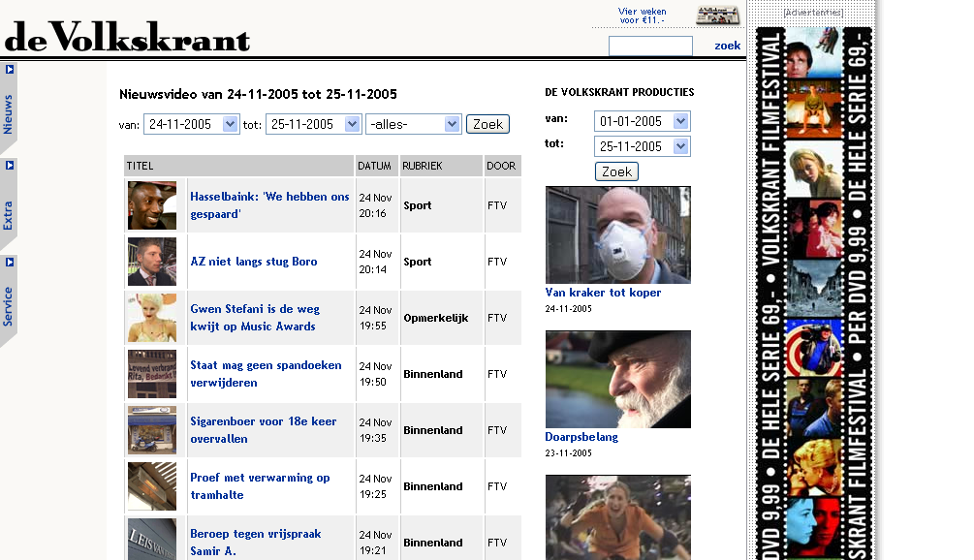Click the Volkskrant Filmfestival DVD banner
974x560 pixels.
coord(813,291)
